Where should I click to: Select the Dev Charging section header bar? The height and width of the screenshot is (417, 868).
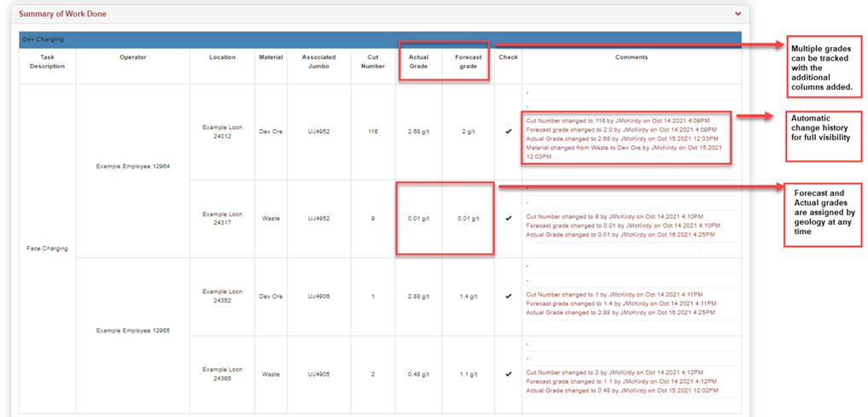(x=382, y=39)
